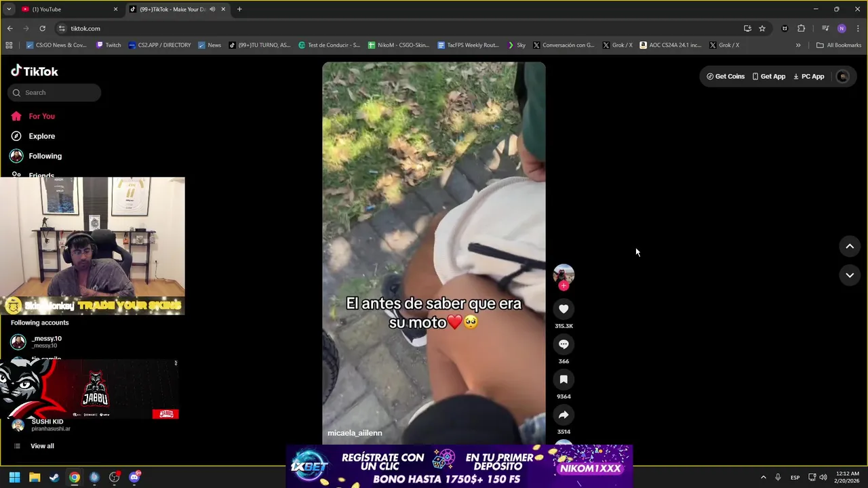Open the Sky bookmark
Image resolution: width=868 pixels, height=488 pixels.
pos(517,45)
